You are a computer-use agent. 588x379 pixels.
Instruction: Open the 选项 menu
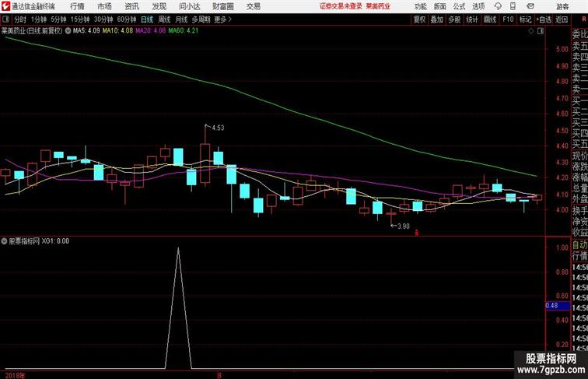tap(478, 6)
